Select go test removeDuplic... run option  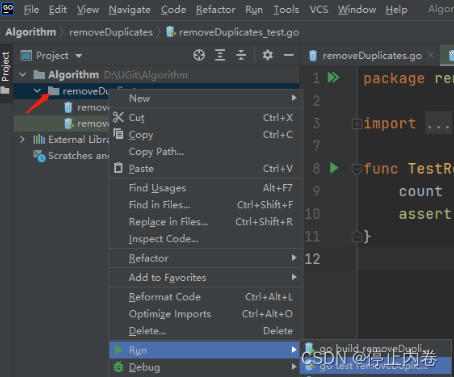376,366
